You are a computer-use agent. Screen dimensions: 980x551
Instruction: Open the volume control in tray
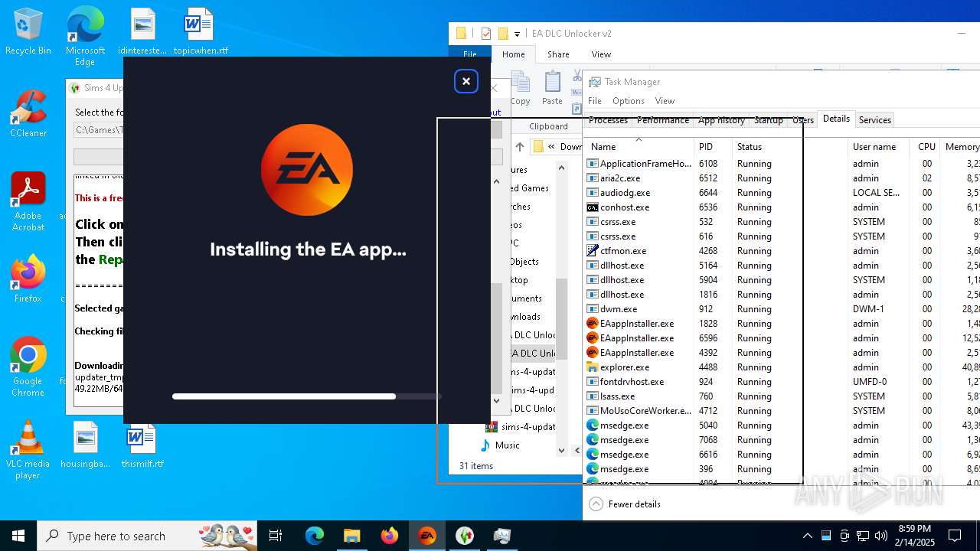click(x=881, y=536)
